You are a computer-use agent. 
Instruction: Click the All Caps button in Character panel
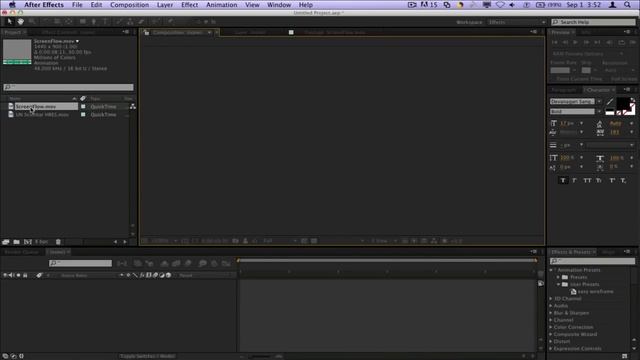(587, 180)
